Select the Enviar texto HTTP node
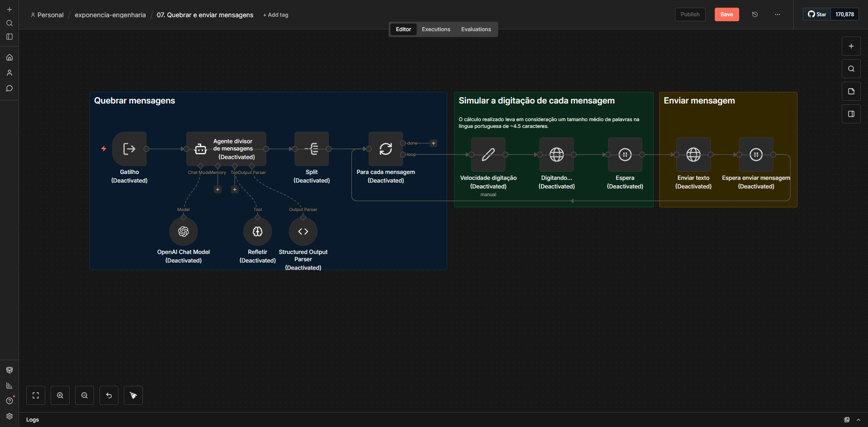Image resolution: width=868 pixels, height=427 pixels. pos(693,155)
